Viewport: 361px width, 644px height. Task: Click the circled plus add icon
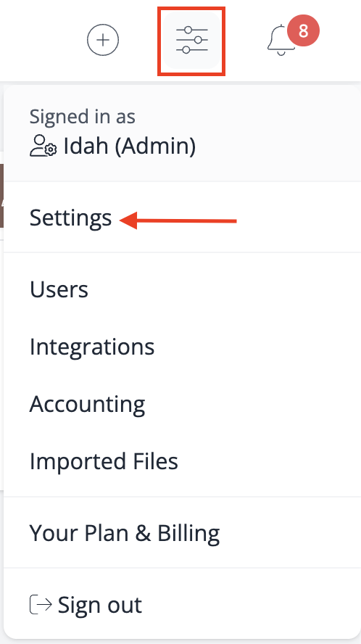coord(103,40)
